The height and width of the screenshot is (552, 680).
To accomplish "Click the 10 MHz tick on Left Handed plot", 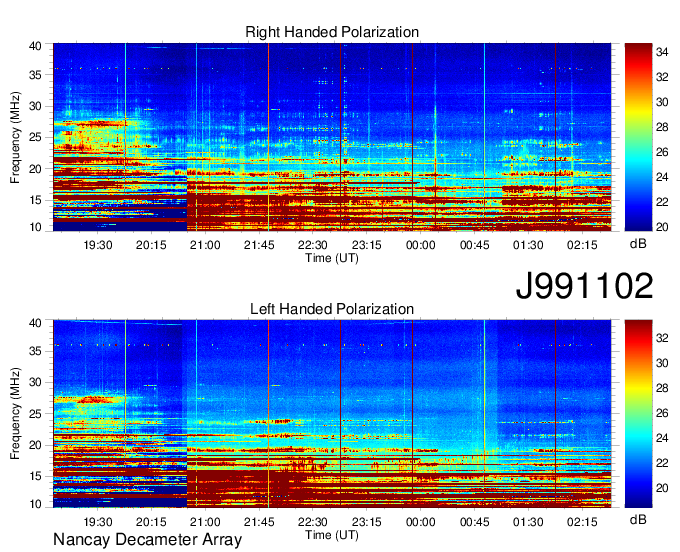I will [35, 504].
